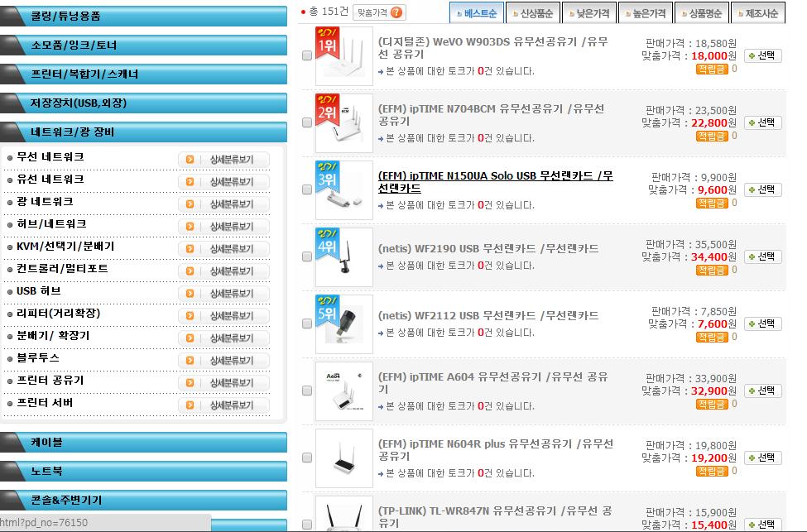Expand the 케이블 category bar
The width and height of the screenshot is (807, 532).
(144, 443)
